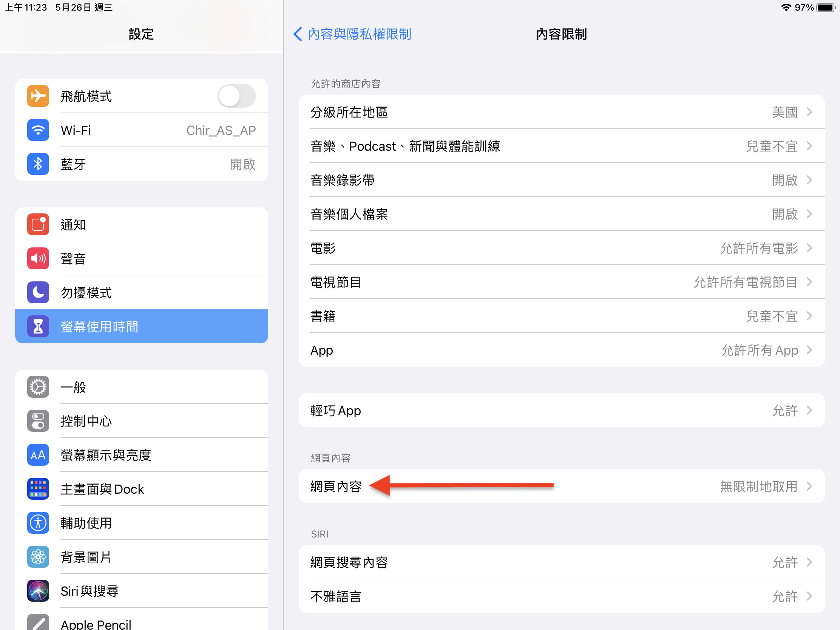Tap the Accessibility (輔助使用) icon

click(x=38, y=523)
